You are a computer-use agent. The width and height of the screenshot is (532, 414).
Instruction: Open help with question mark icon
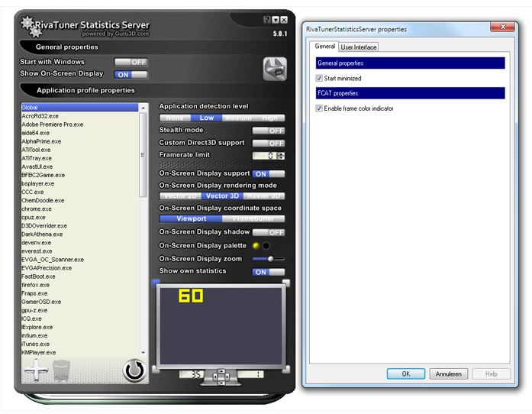click(x=267, y=20)
